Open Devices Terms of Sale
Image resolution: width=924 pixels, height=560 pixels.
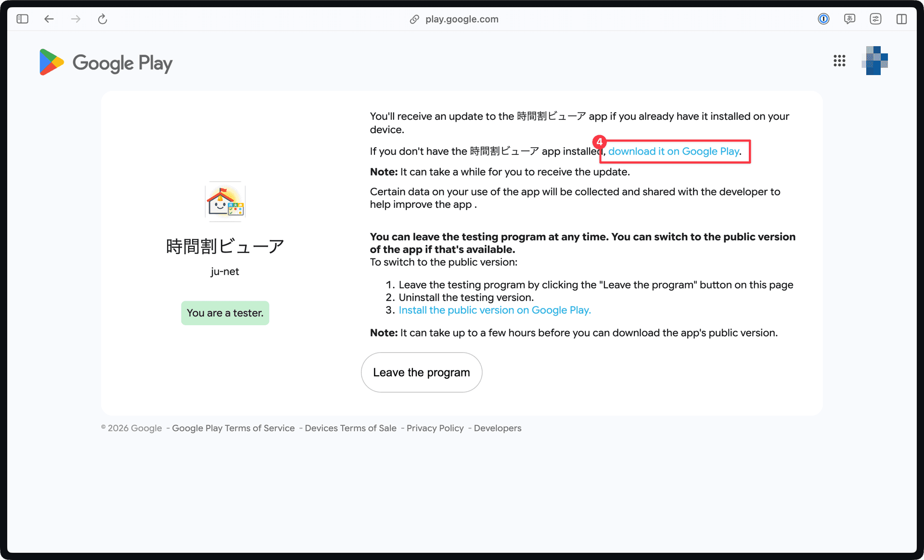[350, 428]
